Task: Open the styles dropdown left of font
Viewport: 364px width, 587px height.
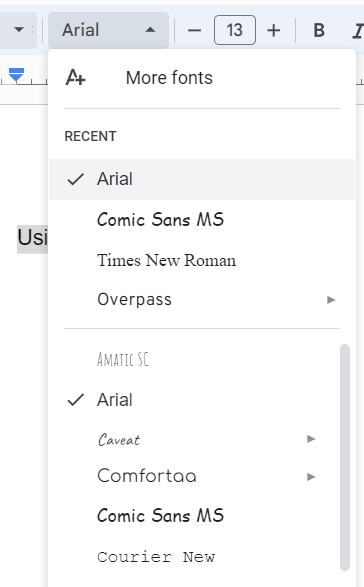Action: pos(18,30)
